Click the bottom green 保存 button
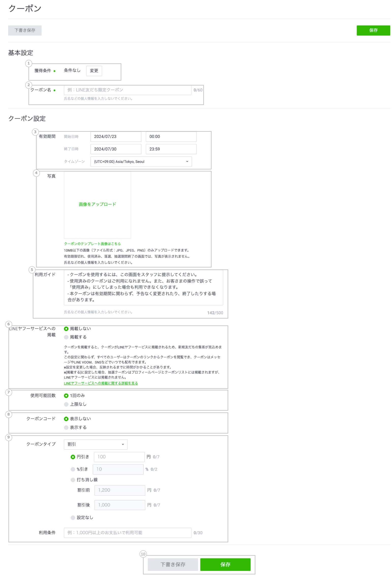Image resolution: width=392 pixels, height=579 pixels. pyautogui.click(x=225, y=564)
